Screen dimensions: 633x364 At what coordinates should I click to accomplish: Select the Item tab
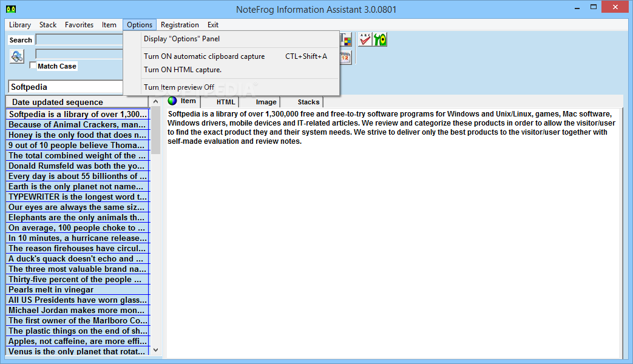click(184, 101)
